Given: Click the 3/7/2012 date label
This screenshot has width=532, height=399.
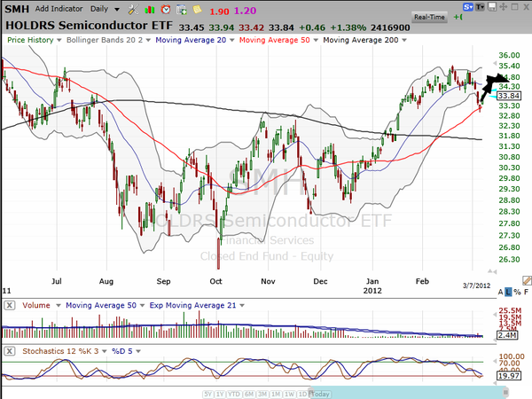Looking at the screenshot, I should tap(476, 286).
